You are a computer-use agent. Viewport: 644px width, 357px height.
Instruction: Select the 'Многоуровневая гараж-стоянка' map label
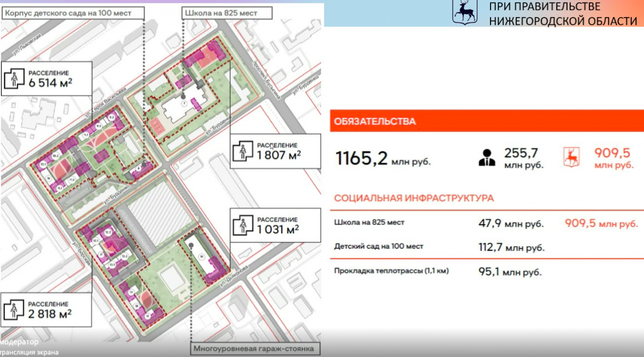(x=255, y=349)
